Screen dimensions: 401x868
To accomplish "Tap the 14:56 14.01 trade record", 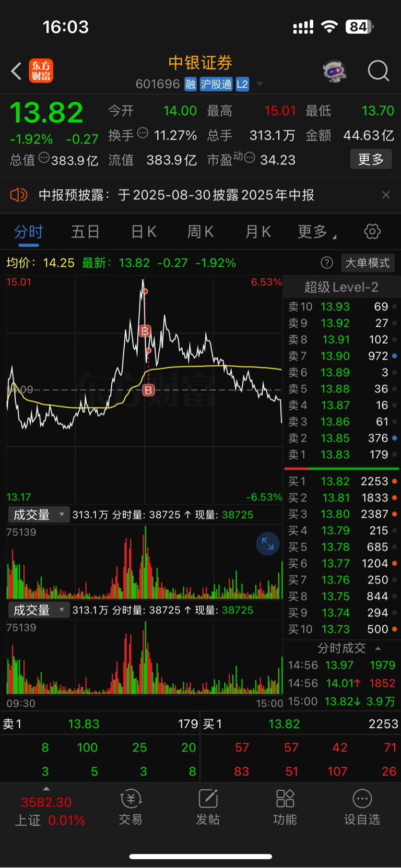I will tap(342, 683).
